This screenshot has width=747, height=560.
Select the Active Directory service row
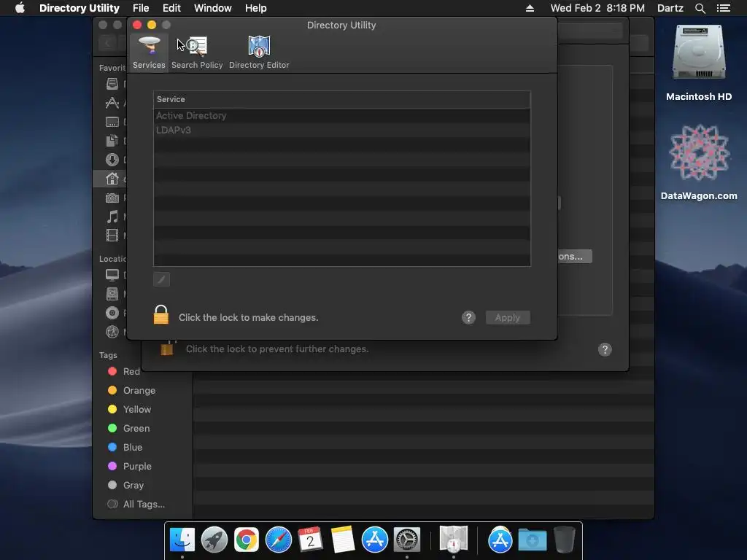pos(341,116)
